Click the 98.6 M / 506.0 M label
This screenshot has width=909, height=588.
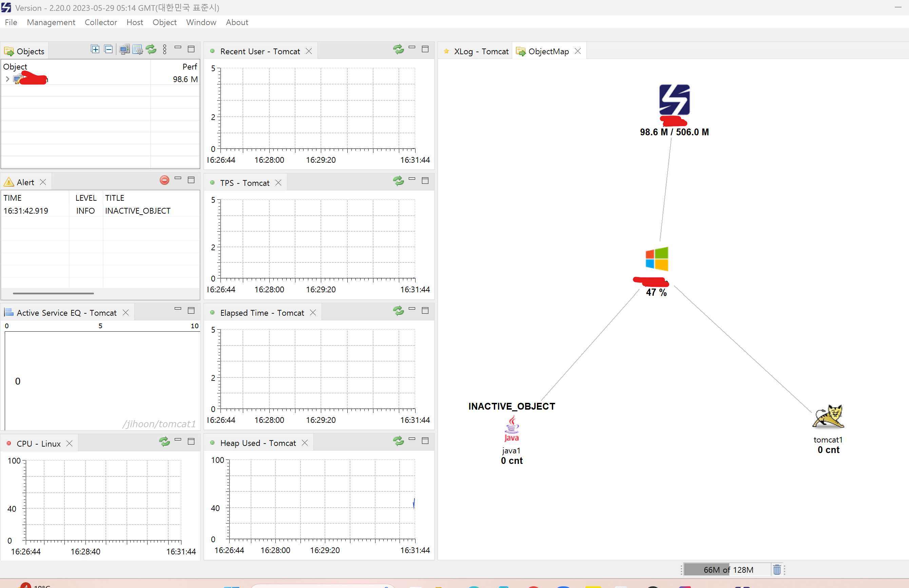(675, 132)
